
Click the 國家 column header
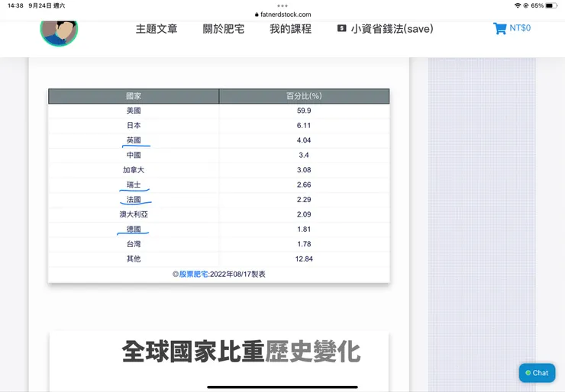(134, 96)
